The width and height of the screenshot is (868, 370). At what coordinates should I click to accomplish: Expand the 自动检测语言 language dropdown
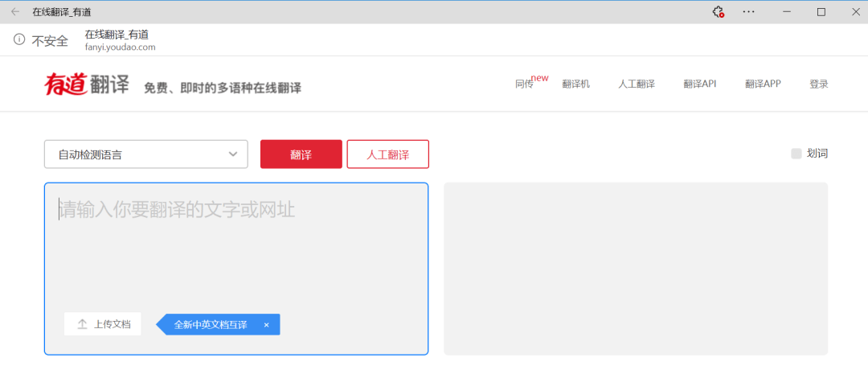pyautogui.click(x=146, y=154)
